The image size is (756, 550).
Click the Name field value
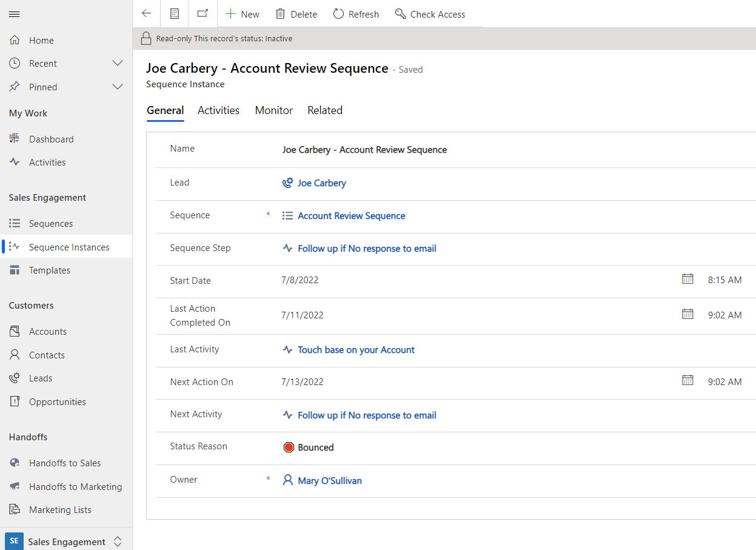coord(364,150)
